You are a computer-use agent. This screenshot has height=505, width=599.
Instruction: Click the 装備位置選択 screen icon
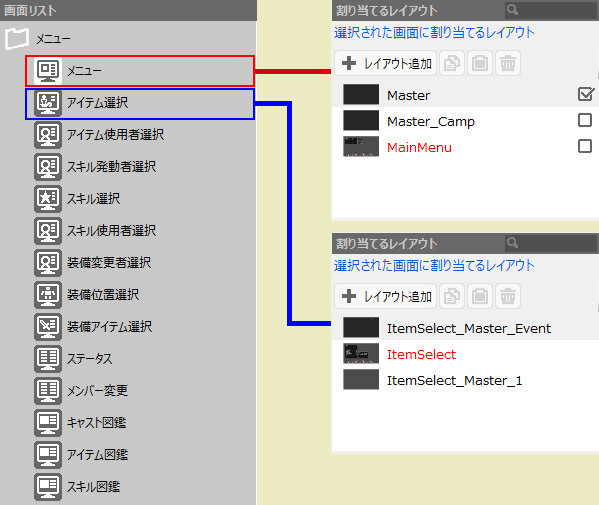tap(48, 295)
